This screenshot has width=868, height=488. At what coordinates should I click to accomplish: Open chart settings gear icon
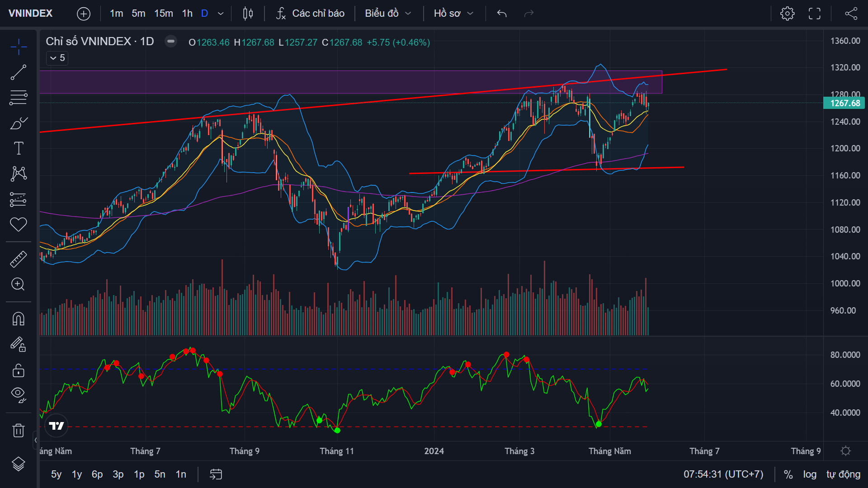(787, 14)
